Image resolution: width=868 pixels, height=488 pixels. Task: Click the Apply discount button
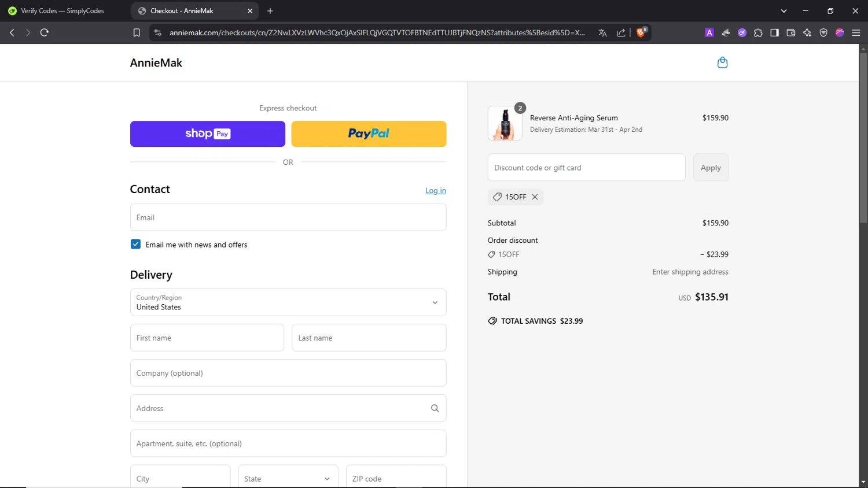pyautogui.click(x=711, y=168)
